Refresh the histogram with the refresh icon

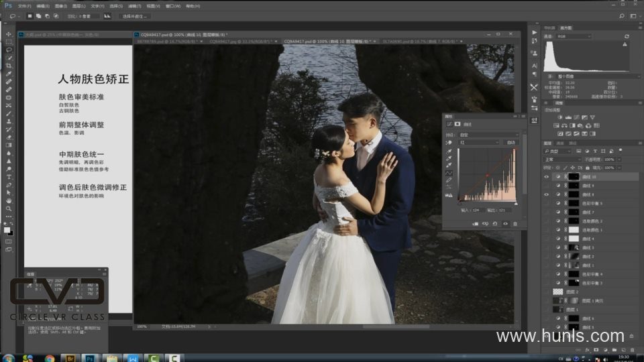point(627,36)
